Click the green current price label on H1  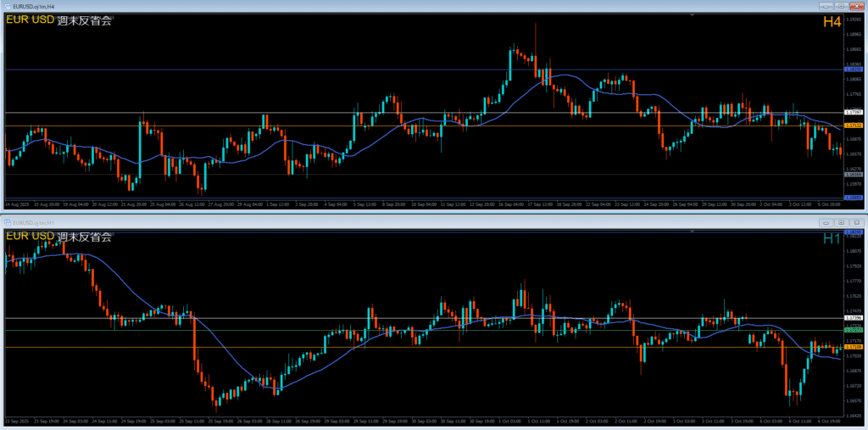coord(854,329)
